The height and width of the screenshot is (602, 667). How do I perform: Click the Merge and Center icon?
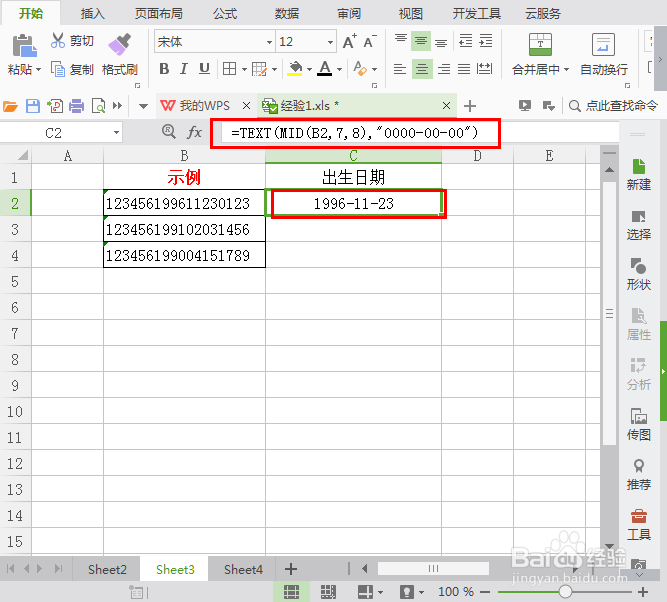coord(540,44)
